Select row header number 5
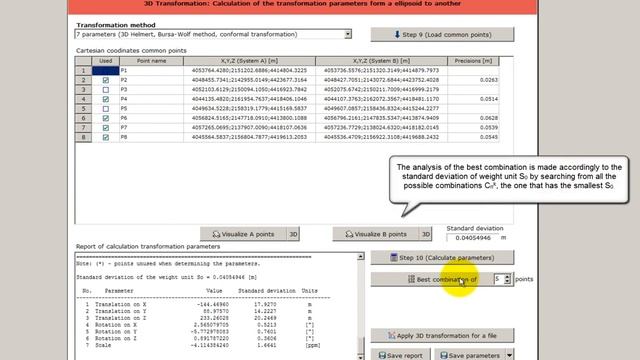This screenshot has width=640, height=360. 84,109
